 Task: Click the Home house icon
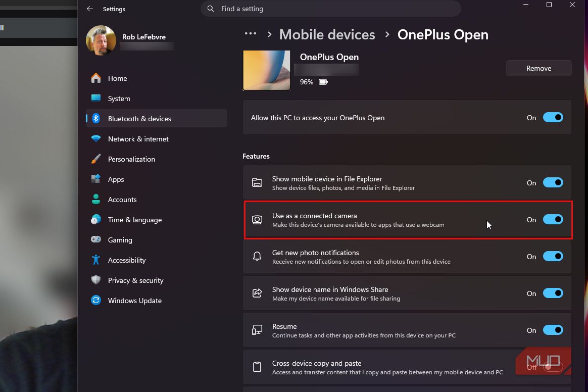coord(96,78)
